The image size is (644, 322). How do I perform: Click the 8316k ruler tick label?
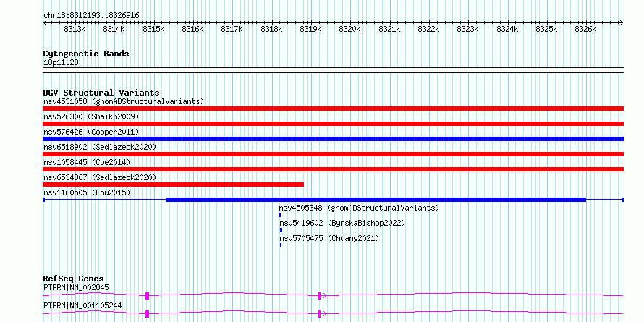pyautogui.click(x=192, y=29)
